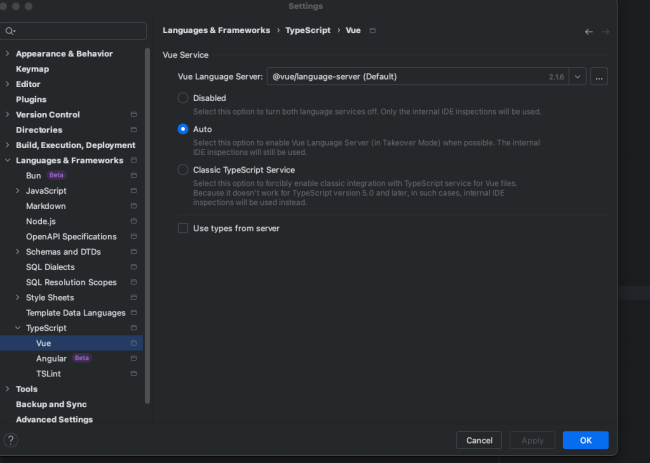Select the Disabled radio option
The image size is (650, 463).
pos(182,98)
